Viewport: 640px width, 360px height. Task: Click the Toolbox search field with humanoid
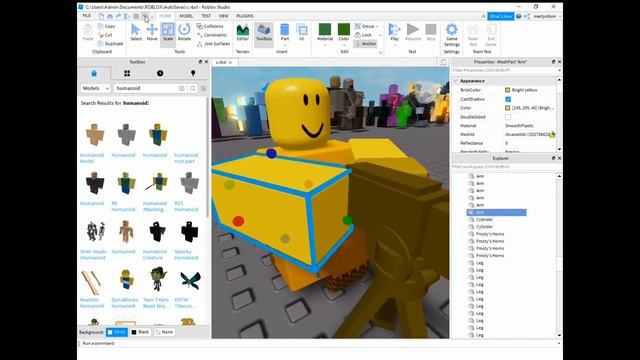pyautogui.click(x=147, y=88)
